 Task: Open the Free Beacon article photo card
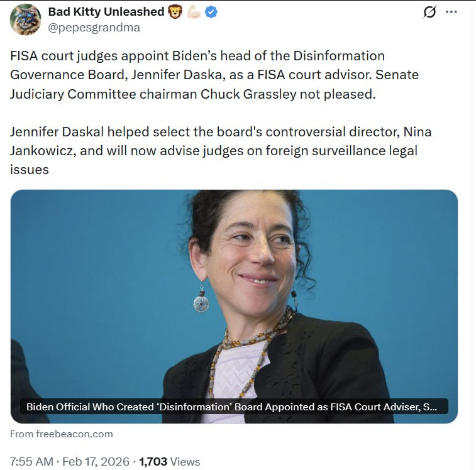coord(234,307)
